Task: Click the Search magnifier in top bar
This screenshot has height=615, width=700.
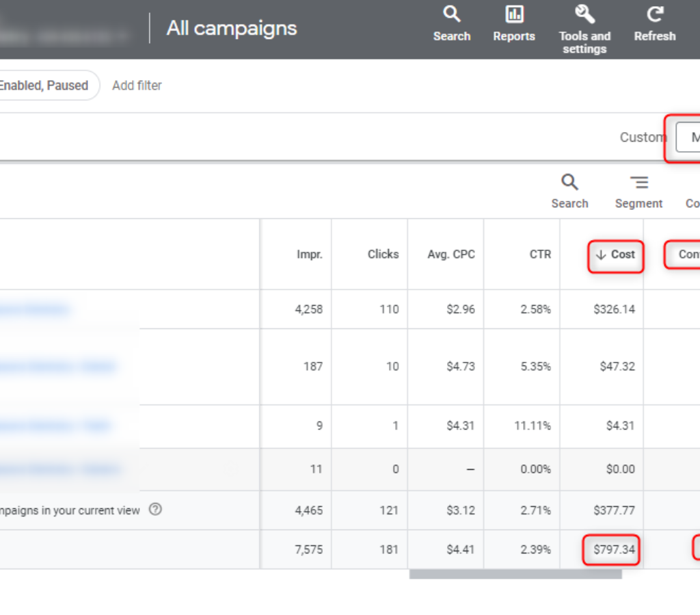Action: pos(451,14)
